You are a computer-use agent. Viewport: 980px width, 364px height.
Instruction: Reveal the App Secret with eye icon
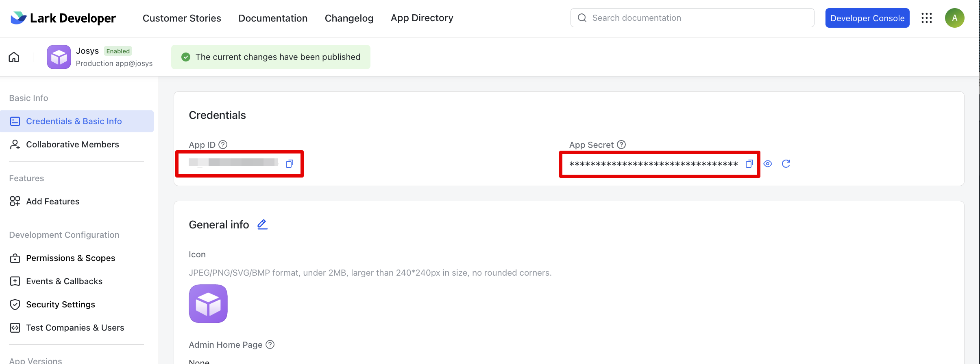tap(768, 164)
